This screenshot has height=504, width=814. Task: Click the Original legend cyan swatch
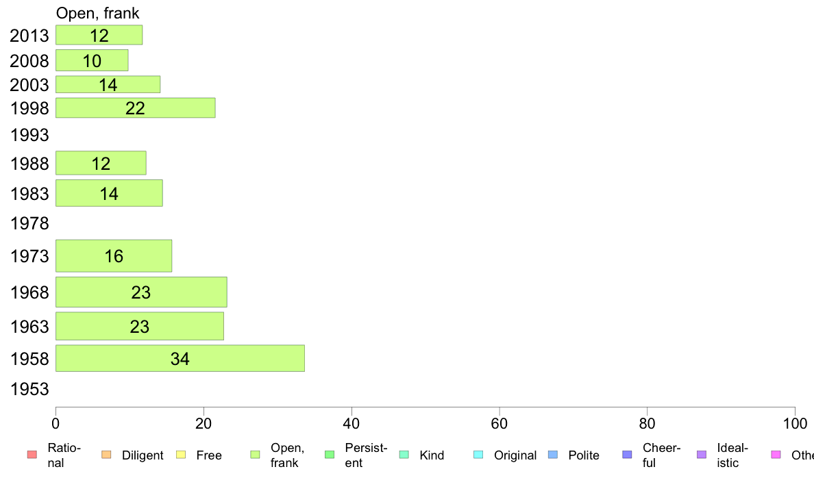(479, 455)
